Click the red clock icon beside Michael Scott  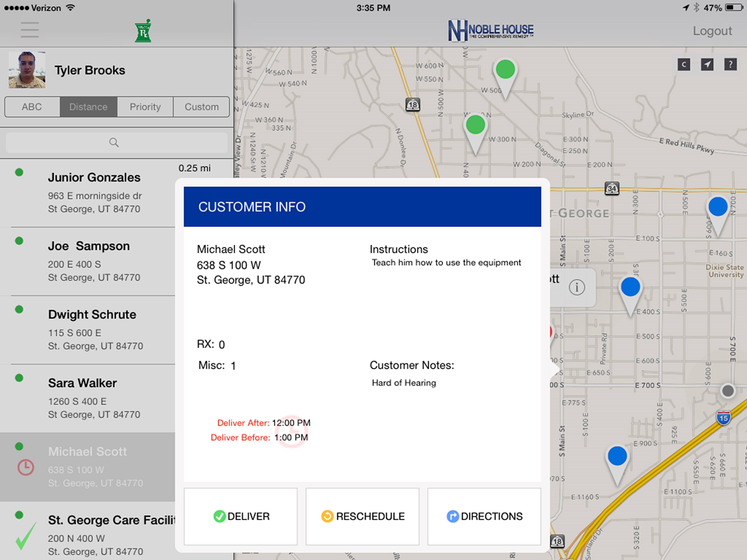coord(26,467)
